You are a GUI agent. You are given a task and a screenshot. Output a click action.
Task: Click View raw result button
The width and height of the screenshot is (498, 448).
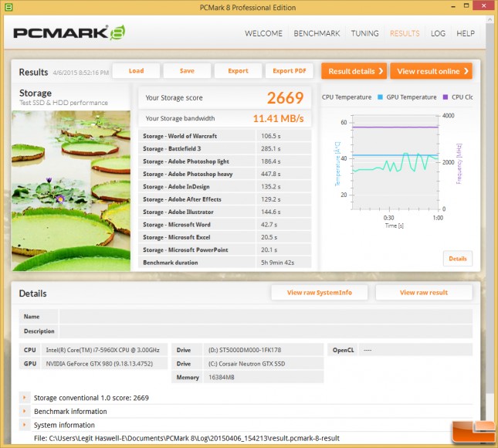[424, 293]
